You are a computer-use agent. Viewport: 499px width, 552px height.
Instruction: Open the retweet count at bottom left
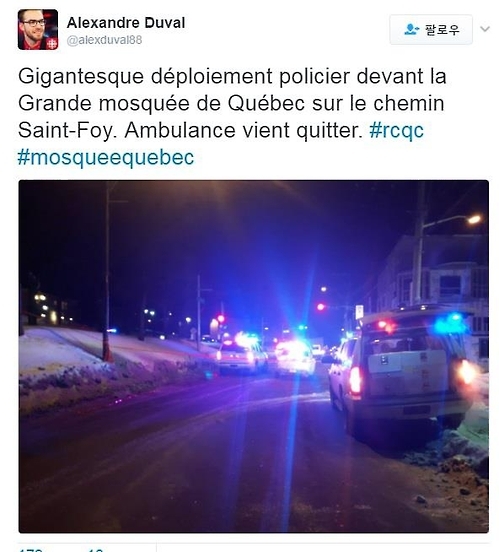[31, 549]
